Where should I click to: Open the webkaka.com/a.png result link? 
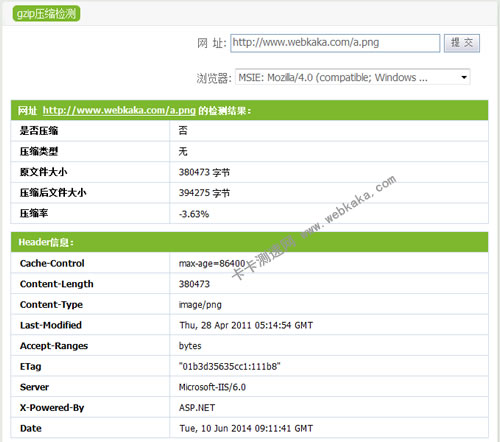119,110
